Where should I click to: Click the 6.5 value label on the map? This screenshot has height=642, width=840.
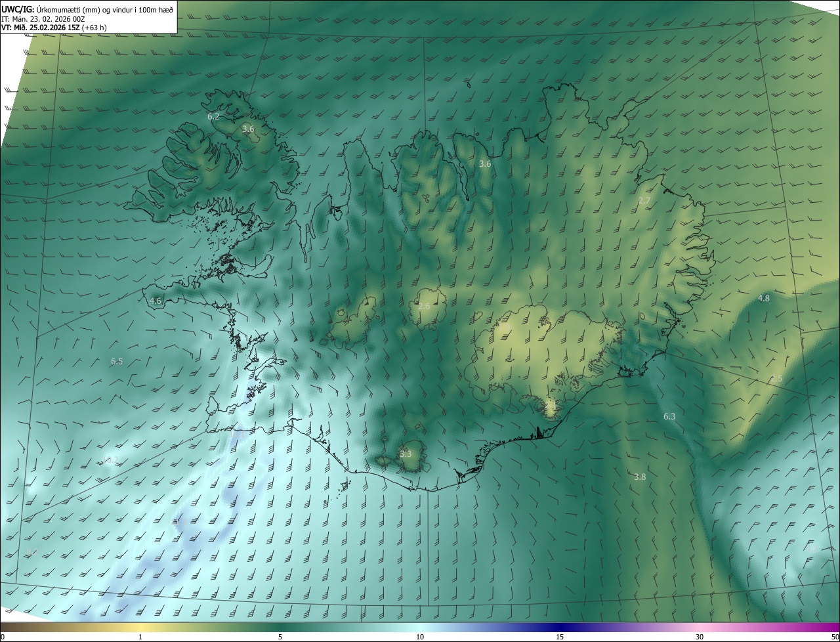click(x=117, y=361)
